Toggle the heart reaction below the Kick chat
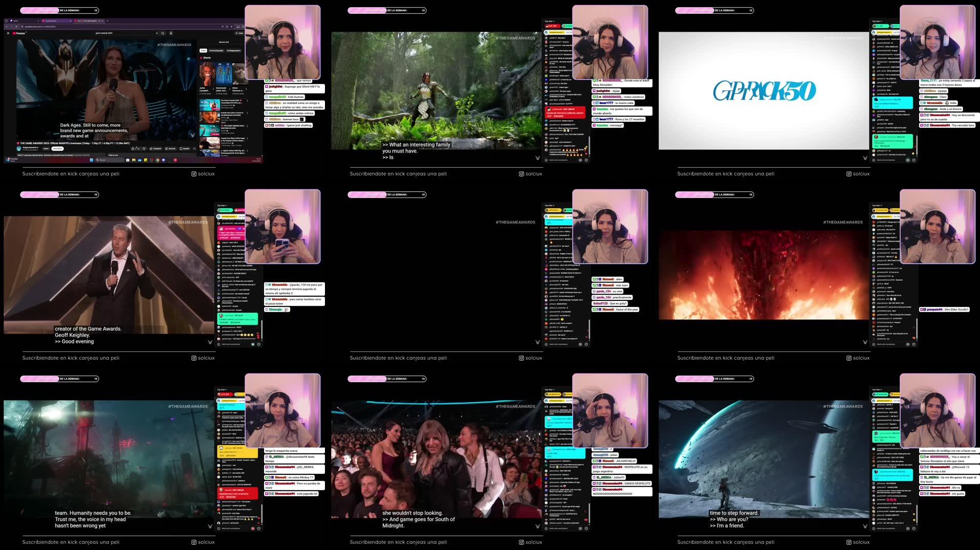Image resolution: width=980 pixels, height=550 pixels. pos(586,161)
